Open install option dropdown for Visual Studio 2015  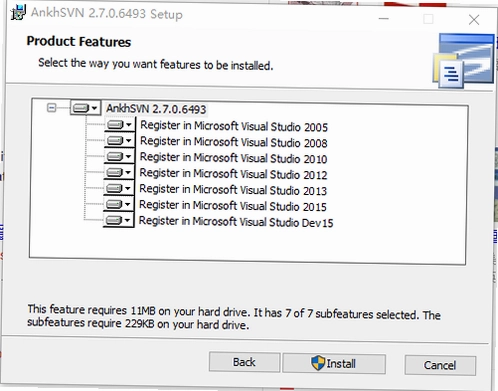pyautogui.click(x=119, y=204)
